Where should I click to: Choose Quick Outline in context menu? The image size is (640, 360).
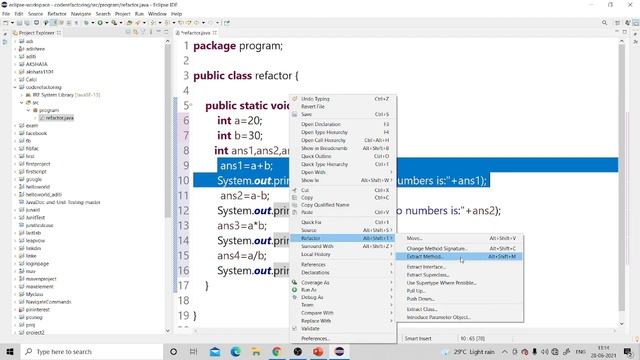click(342, 156)
